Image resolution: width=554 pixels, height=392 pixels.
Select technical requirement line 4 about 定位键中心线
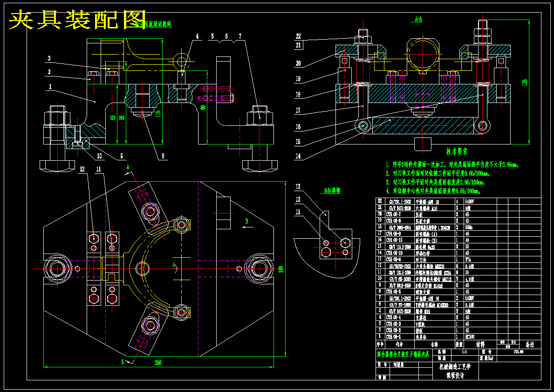tap(434, 191)
